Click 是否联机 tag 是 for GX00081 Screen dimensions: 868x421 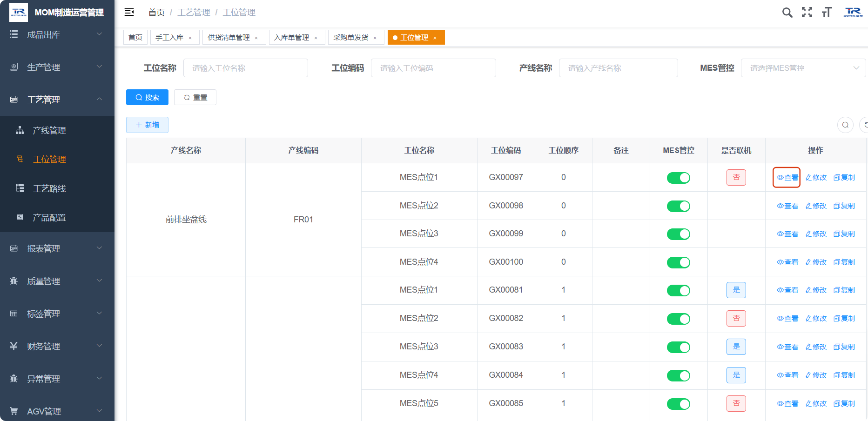point(736,290)
